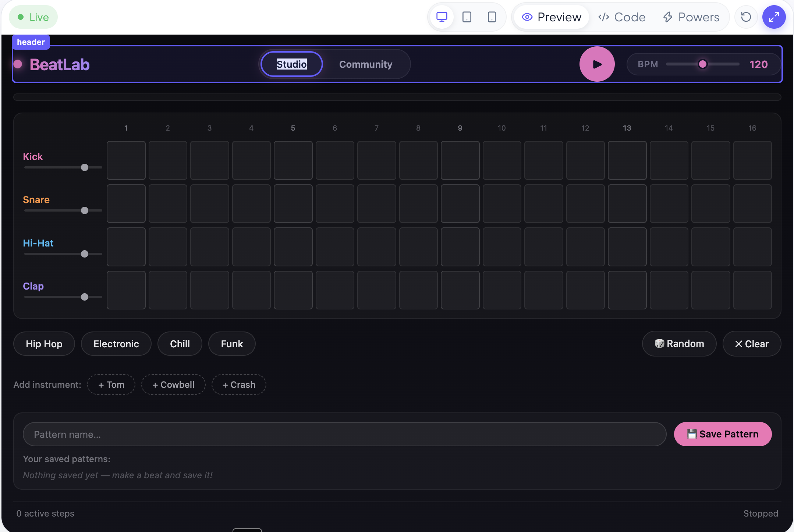Toggle Hi-Hat step 9 cell
The image size is (794, 532).
[460, 247]
